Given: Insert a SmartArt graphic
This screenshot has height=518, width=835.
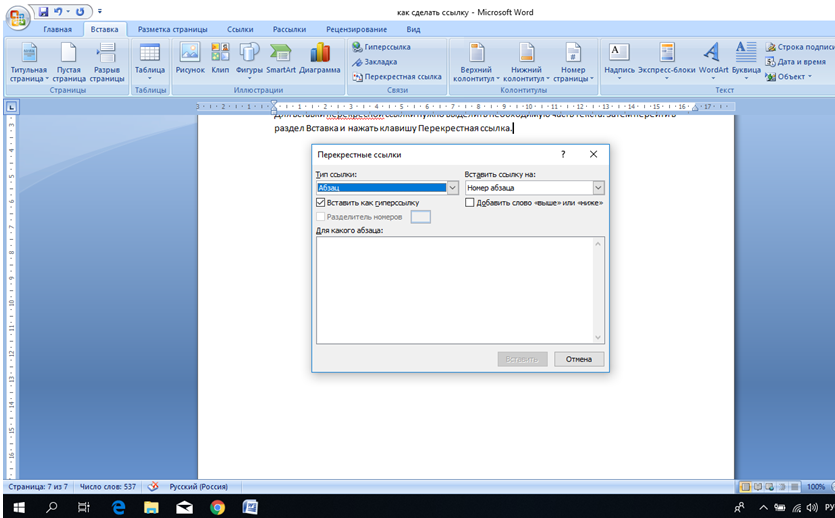Looking at the screenshot, I should tap(281, 59).
